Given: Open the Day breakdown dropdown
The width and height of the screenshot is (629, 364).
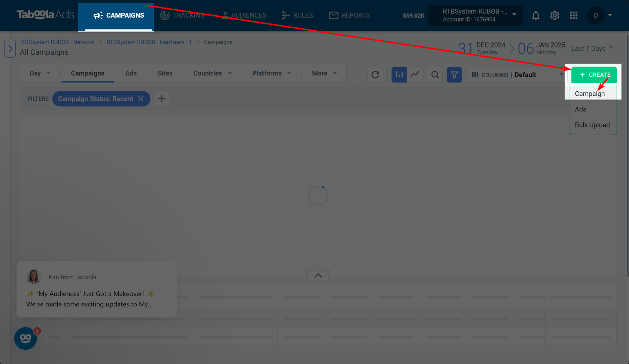Looking at the screenshot, I should click(x=40, y=73).
